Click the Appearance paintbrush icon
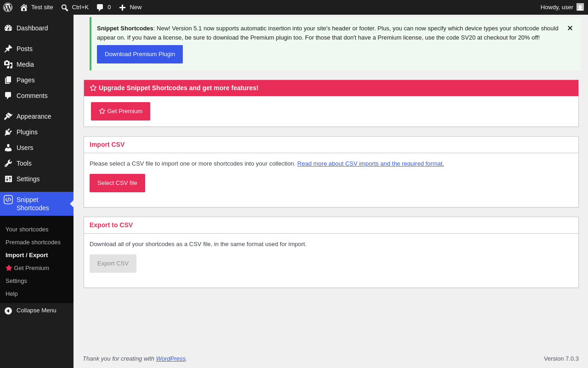588x368 pixels. (x=8, y=116)
